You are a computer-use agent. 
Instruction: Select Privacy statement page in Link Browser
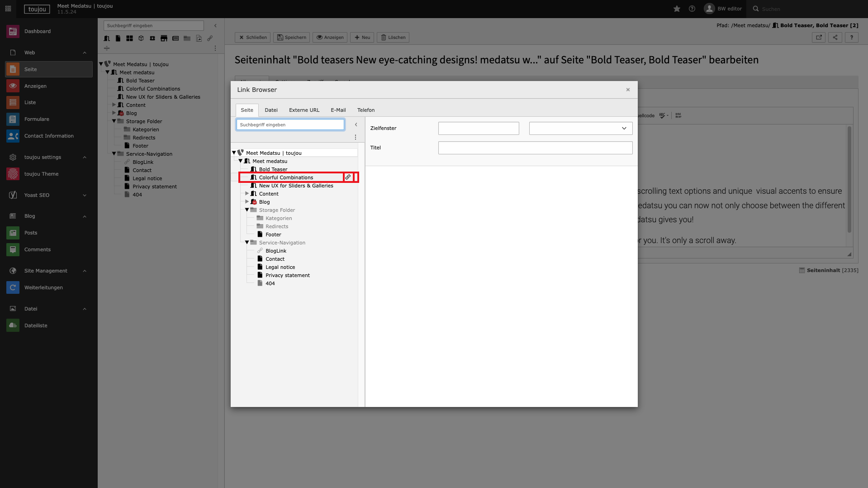coord(287,275)
